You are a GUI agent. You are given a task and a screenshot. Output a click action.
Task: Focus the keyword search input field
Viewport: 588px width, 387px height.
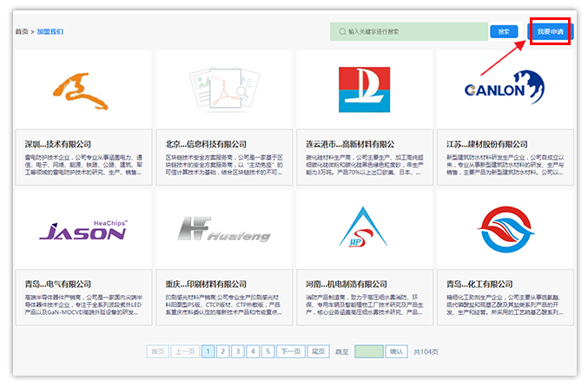(x=409, y=31)
